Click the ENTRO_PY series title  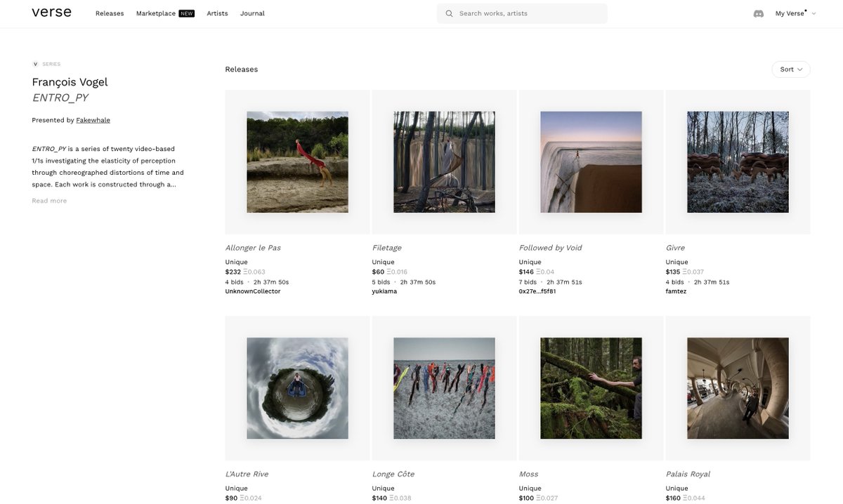[60, 98]
